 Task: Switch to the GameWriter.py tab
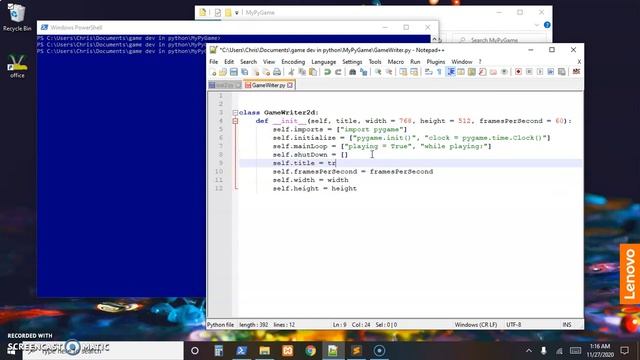268,85
